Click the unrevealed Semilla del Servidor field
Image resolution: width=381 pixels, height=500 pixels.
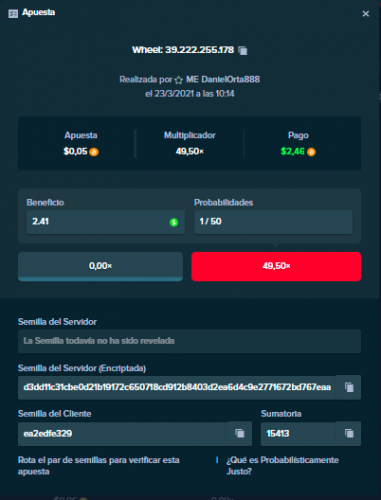pyautogui.click(x=189, y=341)
